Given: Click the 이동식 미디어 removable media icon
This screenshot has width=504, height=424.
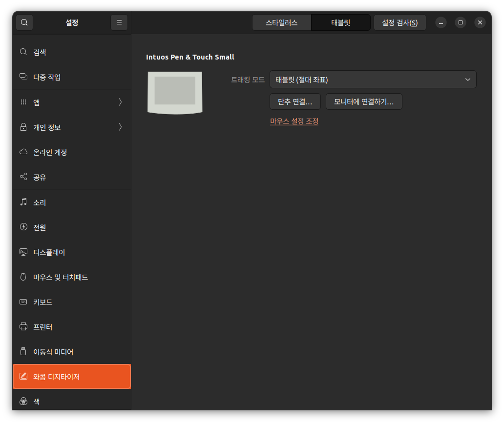Looking at the screenshot, I should point(23,351).
